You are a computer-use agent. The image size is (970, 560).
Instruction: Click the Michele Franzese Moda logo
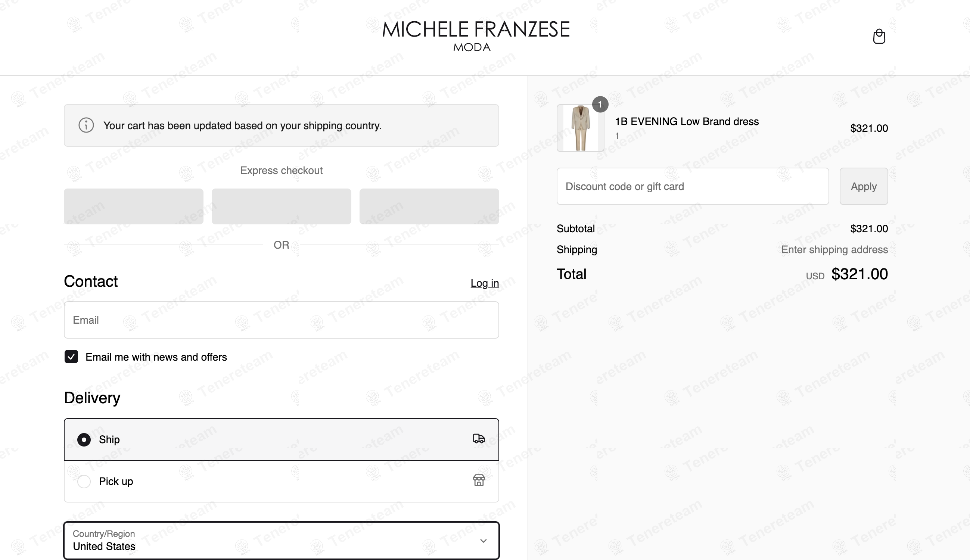tap(475, 35)
